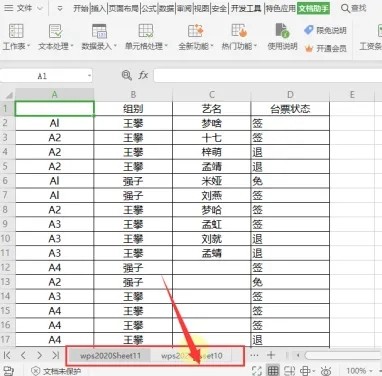This screenshot has width=382, height=376.
Task: Click the cell containing 梓萌
Action: tap(211, 152)
